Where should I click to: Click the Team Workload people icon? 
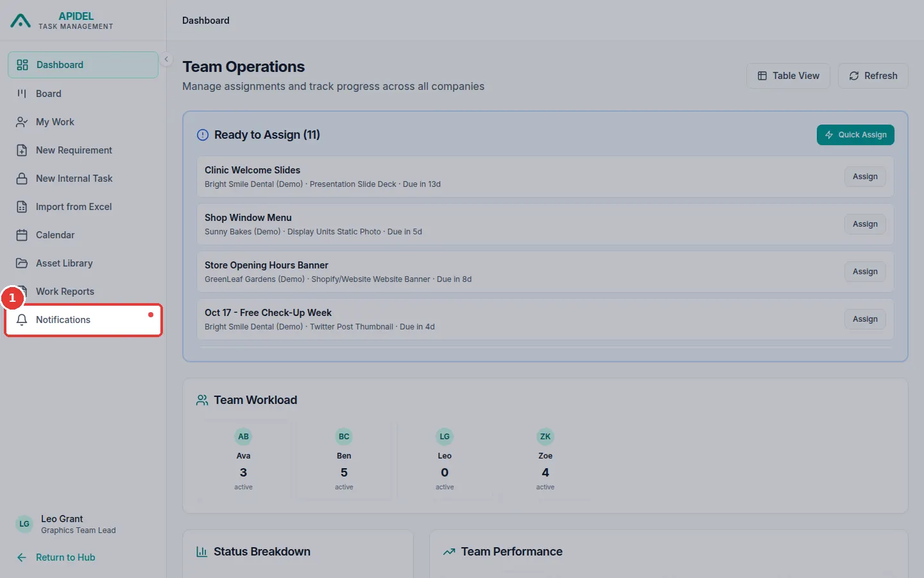tap(202, 400)
